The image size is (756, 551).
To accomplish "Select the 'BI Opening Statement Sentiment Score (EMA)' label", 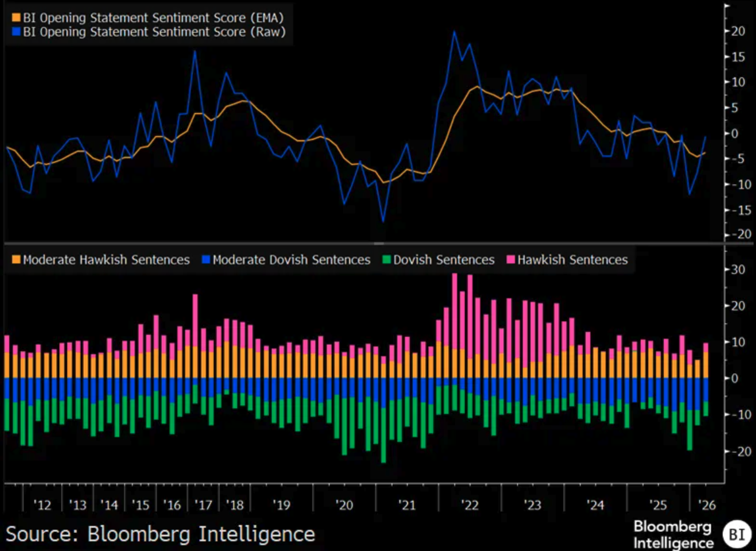I will [153, 18].
